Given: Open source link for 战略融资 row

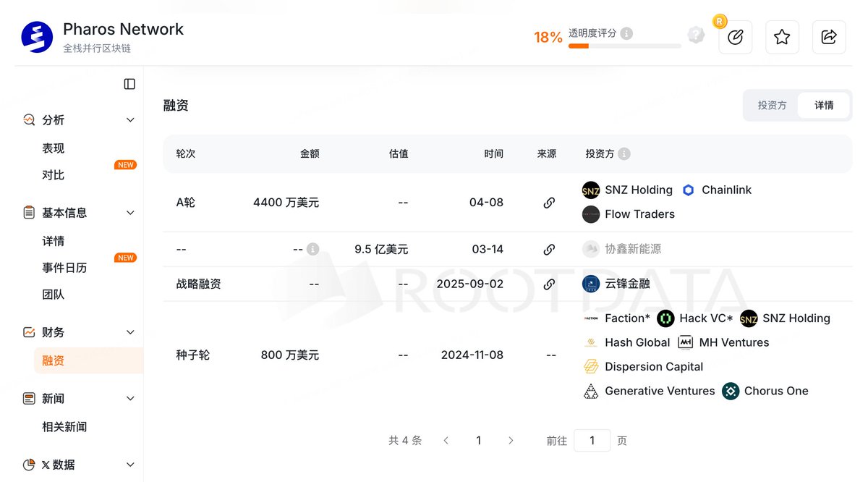Looking at the screenshot, I should (549, 284).
